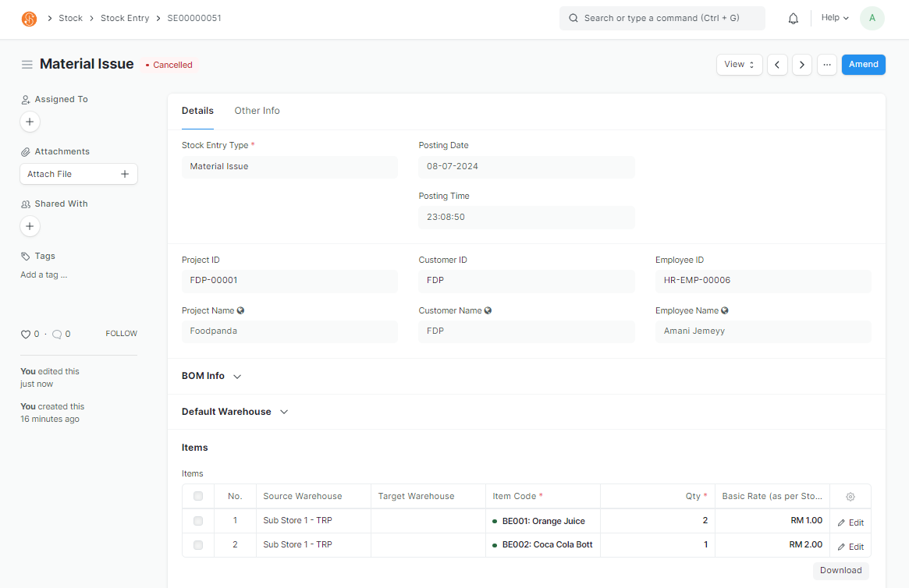The width and height of the screenshot is (909, 588).
Task: Click the Attachments paperclip icon
Action: point(26,152)
